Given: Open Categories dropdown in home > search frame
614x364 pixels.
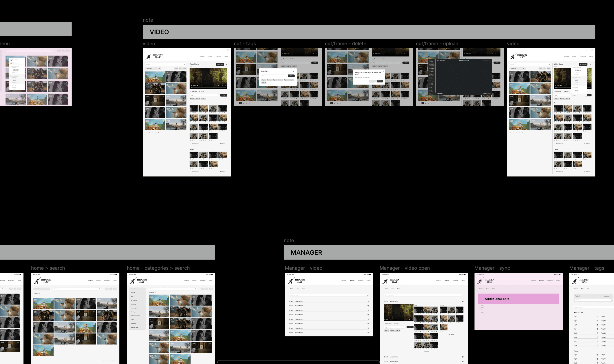Looking at the screenshot, I should [x=41, y=289].
